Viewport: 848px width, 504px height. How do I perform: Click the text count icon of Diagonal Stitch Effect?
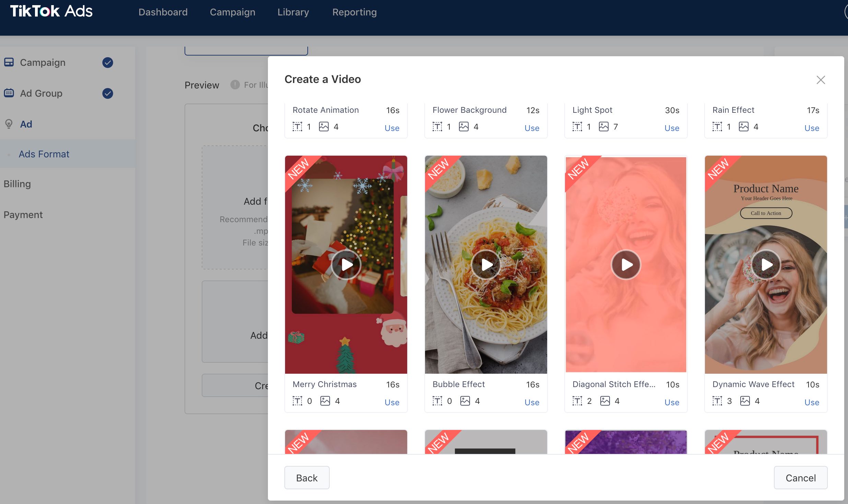tap(577, 401)
